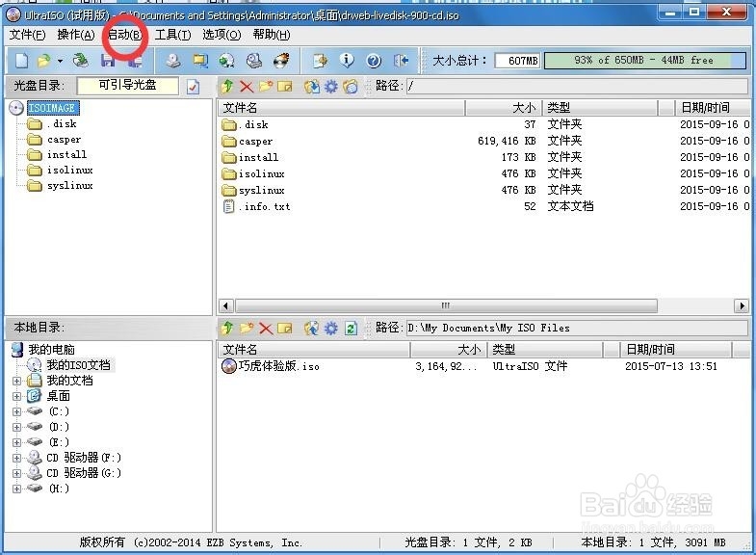
Task: Click left arrow of disc list horizontal scrollbar
Action: pyautogui.click(x=225, y=305)
